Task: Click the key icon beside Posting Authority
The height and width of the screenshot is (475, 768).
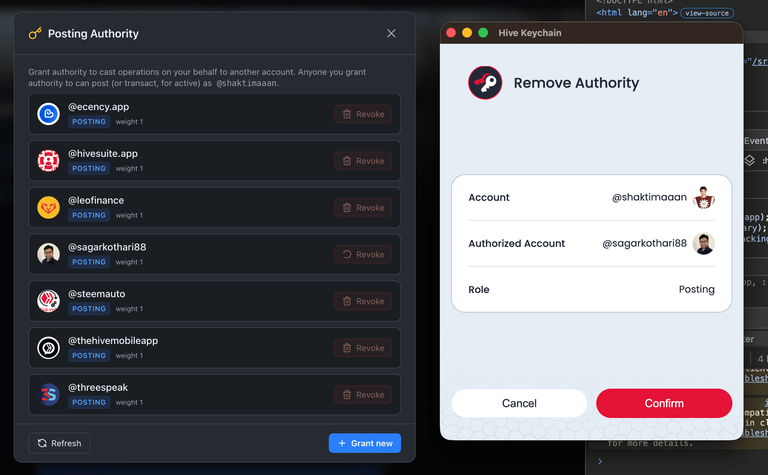Action: [35, 33]
